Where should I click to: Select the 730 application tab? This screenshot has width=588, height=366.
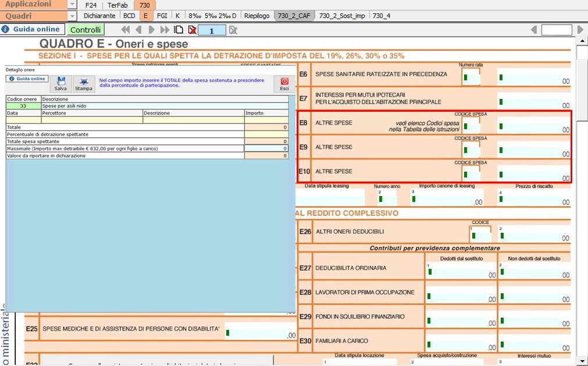click(x=144, y=5)
